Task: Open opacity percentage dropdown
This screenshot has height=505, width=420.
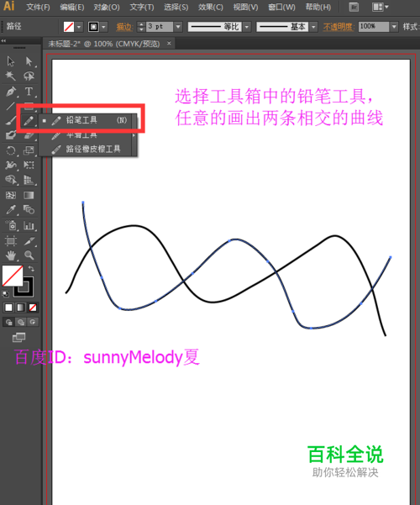Action: tap(394, 27)
